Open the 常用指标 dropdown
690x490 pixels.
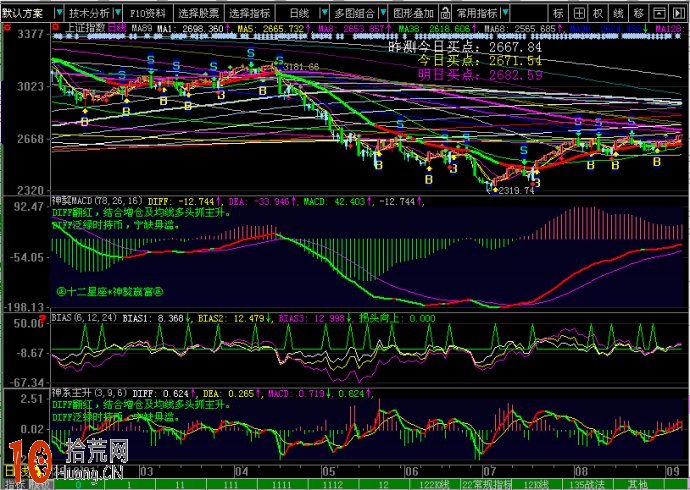[481, 14]
